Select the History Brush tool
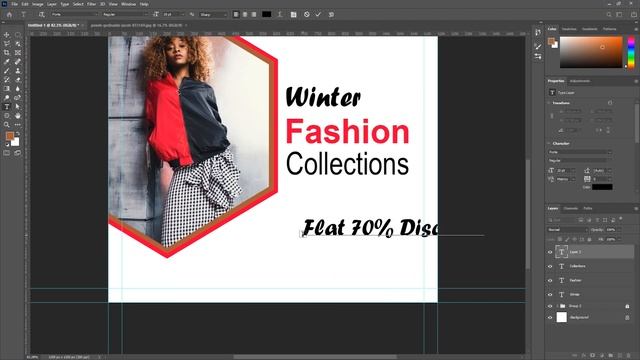This screenshot has width=640, height=360. pos(7,80)
